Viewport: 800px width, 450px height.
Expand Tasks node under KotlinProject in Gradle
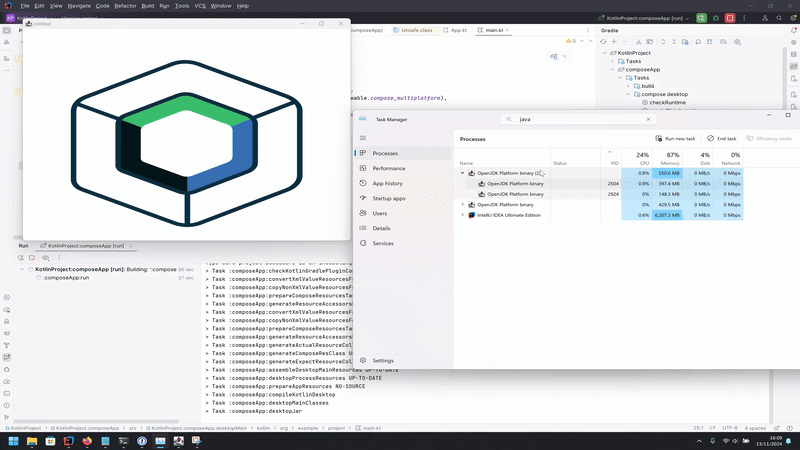[613, 61]
